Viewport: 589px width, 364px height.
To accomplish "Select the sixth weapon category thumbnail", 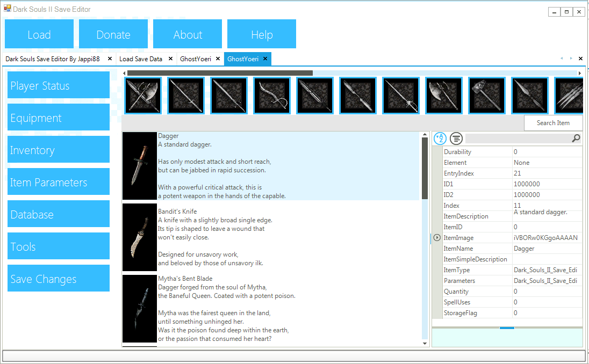I will (x=358, y=96).
